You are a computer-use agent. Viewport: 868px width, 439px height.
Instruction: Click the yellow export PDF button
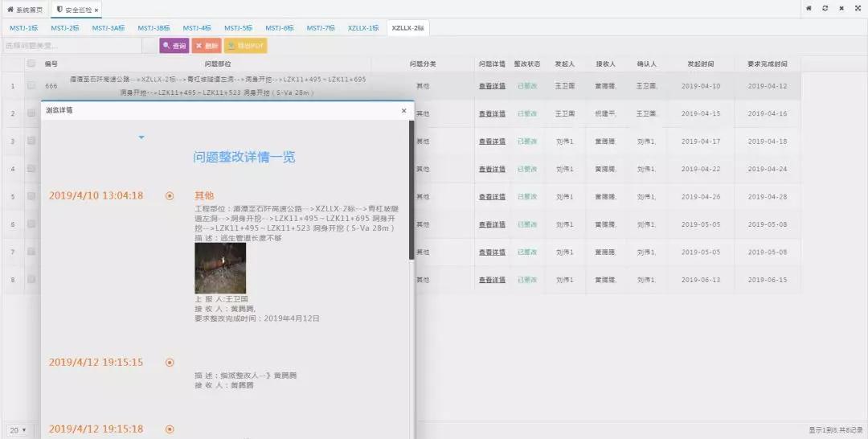246,46
